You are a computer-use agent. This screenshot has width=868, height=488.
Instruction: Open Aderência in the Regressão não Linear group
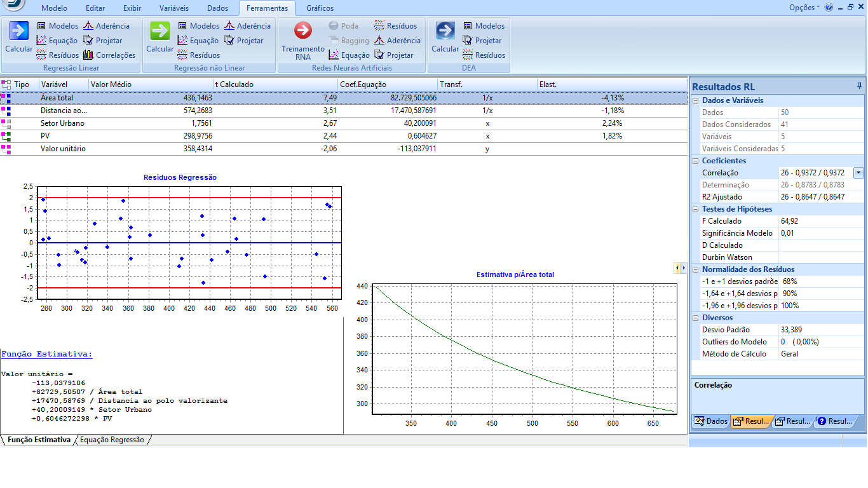pos(247,26)
